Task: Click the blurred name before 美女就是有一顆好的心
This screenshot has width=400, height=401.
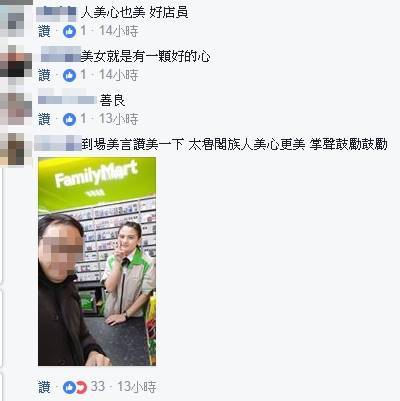Action: coord(61,55)
